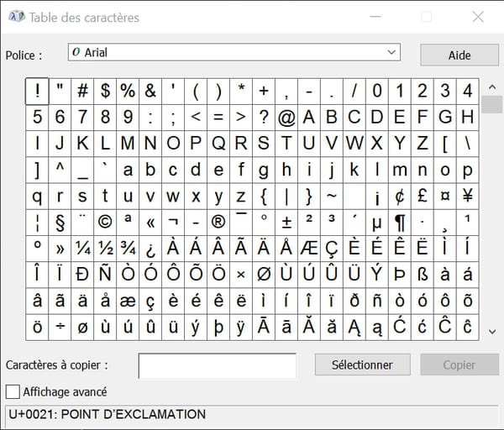Select the plus-minus ± cell

click(286, 223)
